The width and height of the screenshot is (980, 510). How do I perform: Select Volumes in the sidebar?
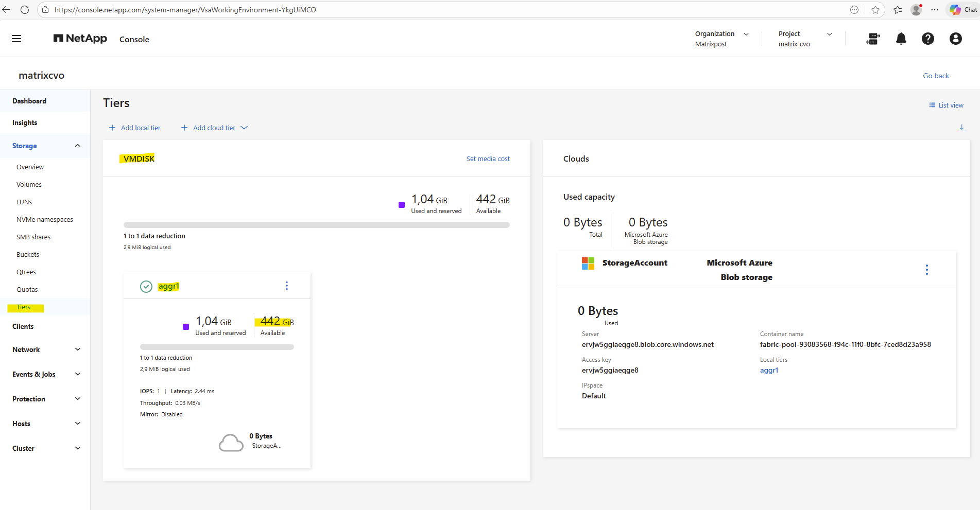point(29,184)
